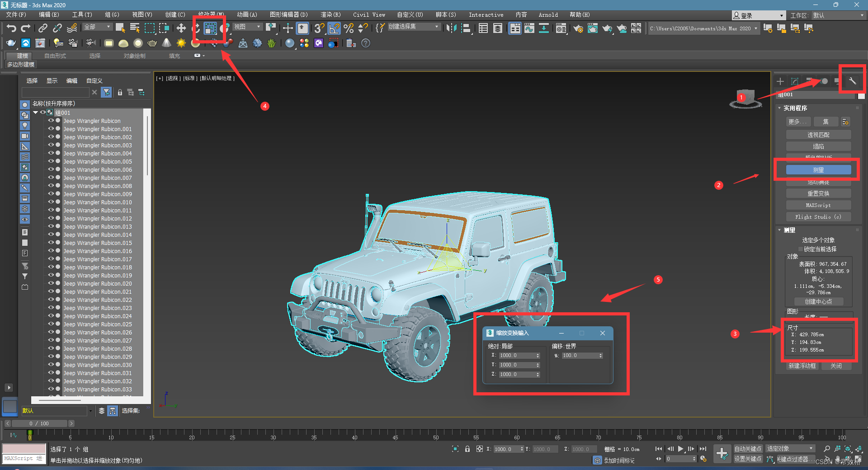This screenshot has height=470, width=868.
Task: Click the time slider 0 / 100 handle
Action: point(39,423)
